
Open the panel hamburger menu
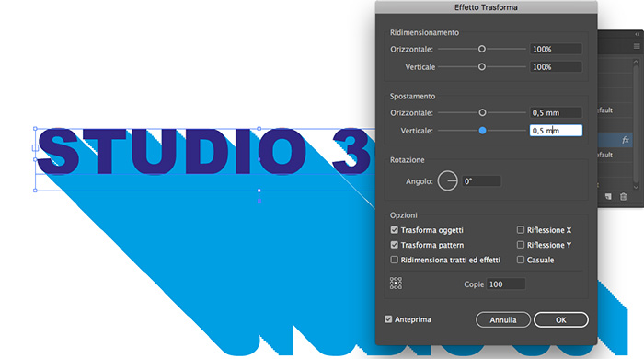click(x=637, y=46)
